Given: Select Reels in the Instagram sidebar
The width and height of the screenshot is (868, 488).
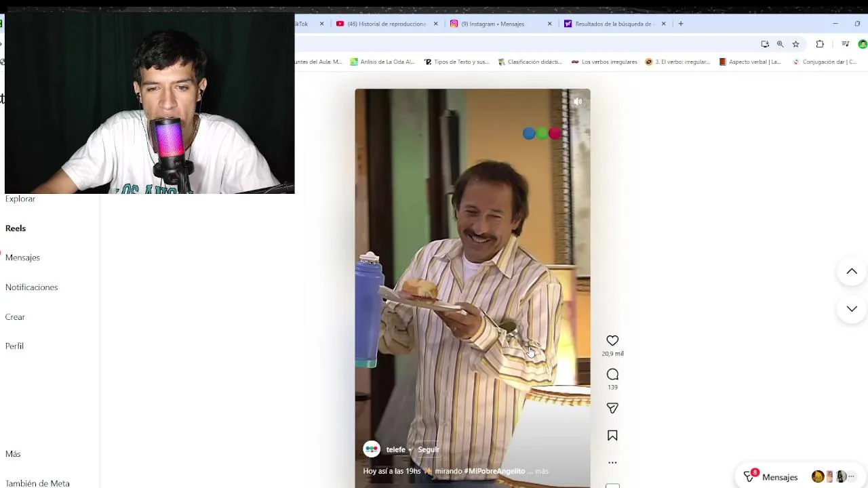Looking at the screenshot, I should click(x=16, y=228).
